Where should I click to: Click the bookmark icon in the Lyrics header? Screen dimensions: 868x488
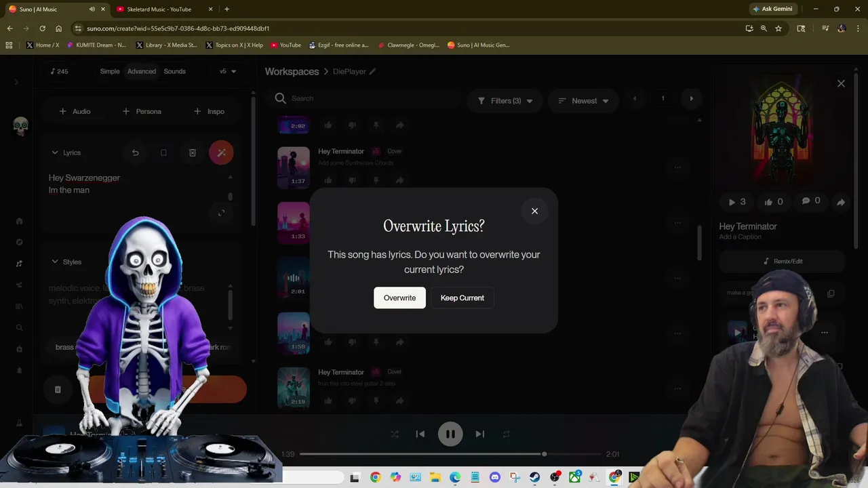coord(163,152)
